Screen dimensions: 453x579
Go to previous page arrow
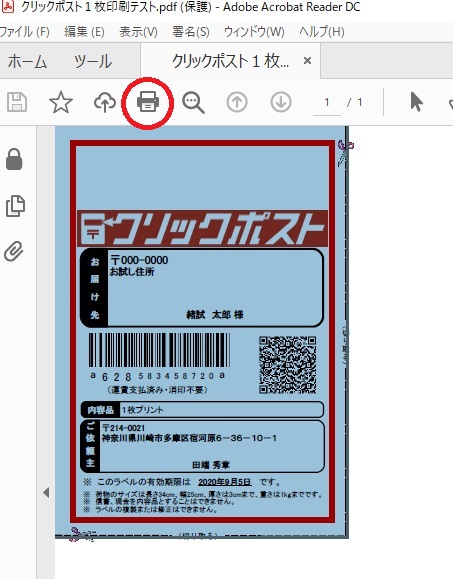[x=237, y=102]
